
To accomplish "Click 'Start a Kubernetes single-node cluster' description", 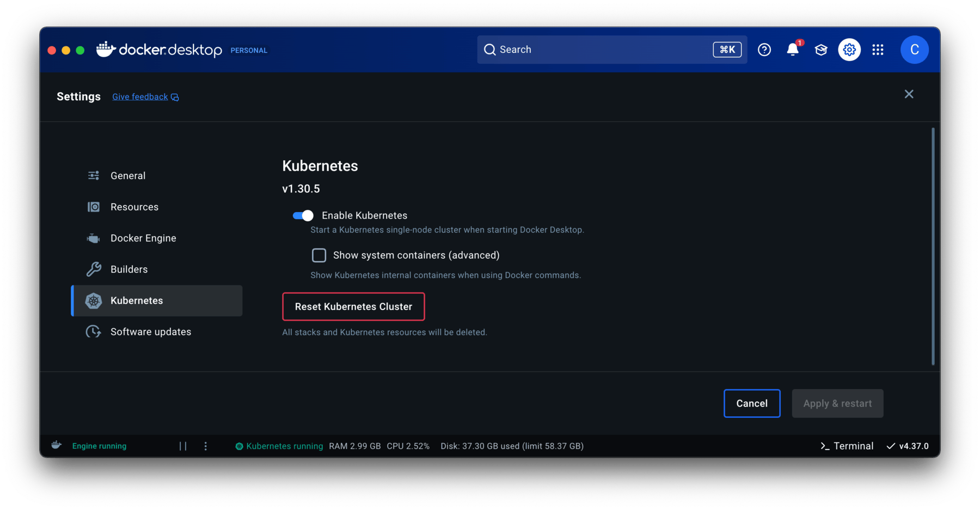I will tap(447, 229).
